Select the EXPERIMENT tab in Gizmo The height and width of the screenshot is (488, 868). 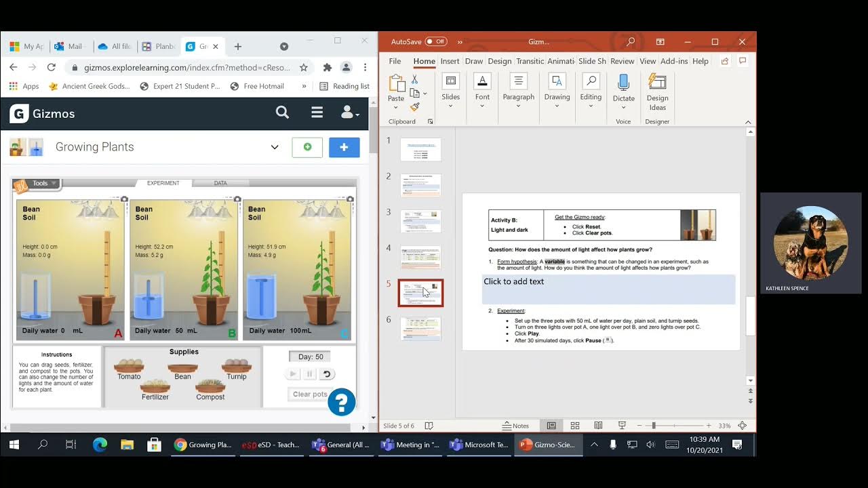click(163, 183)
